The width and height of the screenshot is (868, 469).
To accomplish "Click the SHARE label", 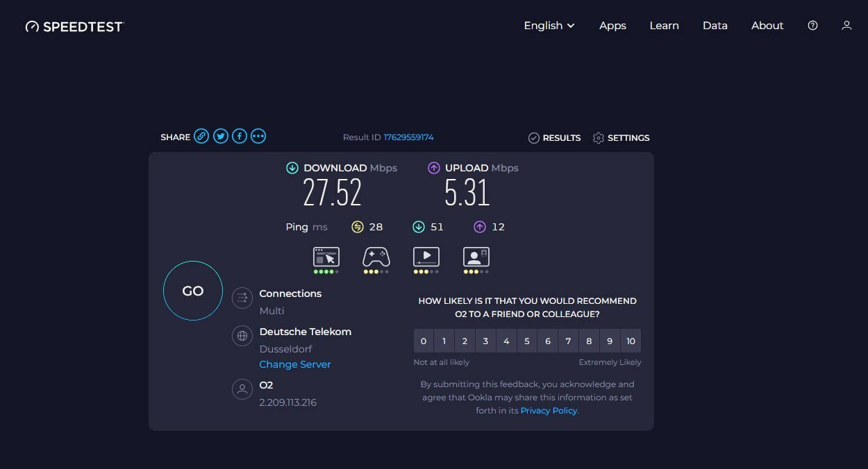I will (175, 137).
